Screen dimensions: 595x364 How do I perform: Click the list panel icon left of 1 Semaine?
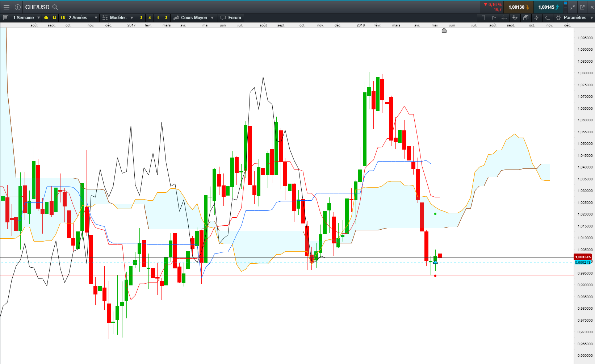(6, 18)
